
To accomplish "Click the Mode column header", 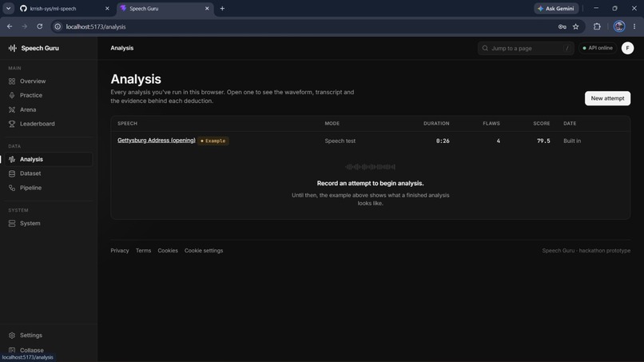I will tap(332, 124).
